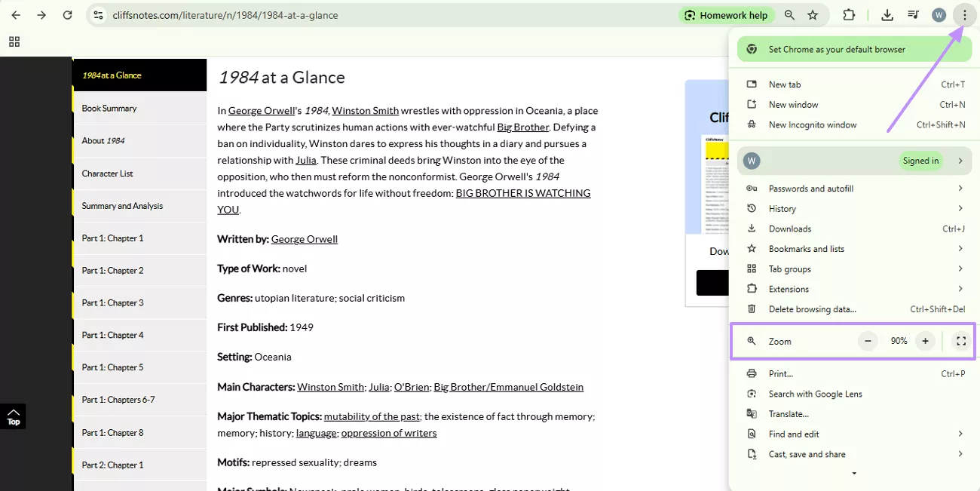Enter fullscreen via the Zoom row icon

pos(960,341)
